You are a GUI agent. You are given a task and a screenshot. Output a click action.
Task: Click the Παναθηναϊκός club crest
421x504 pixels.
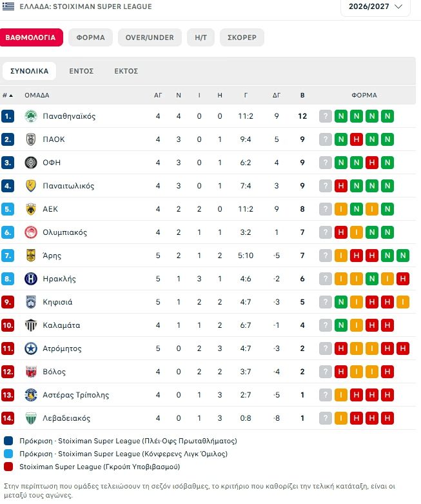31,116
